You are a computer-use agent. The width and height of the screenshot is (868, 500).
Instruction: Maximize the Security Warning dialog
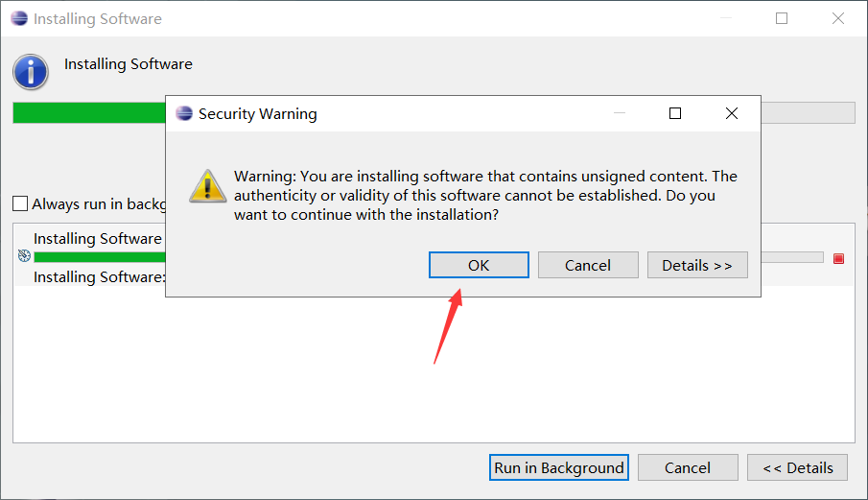(675, 113)
